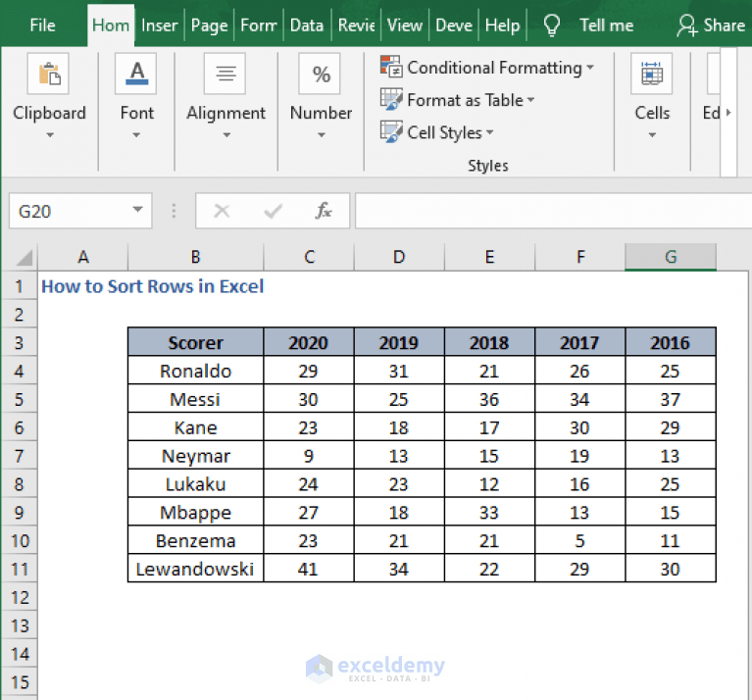Select the '2019' header cell
This screenshot has width=752, height=700.
click(x=399, y=342)
